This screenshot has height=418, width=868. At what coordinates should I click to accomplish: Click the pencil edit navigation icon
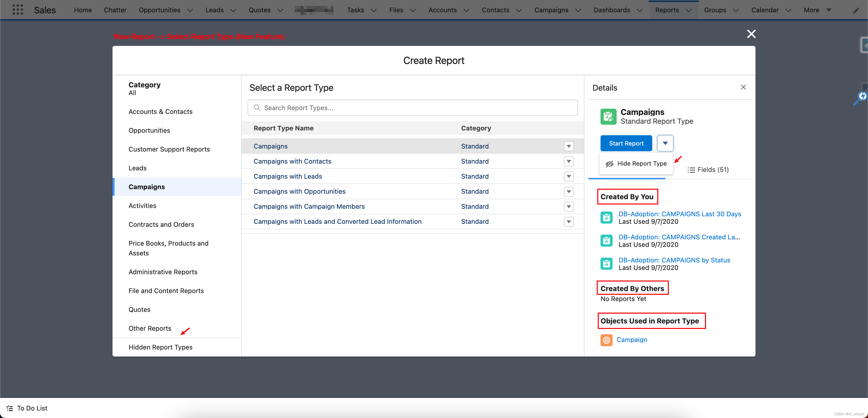855,11
